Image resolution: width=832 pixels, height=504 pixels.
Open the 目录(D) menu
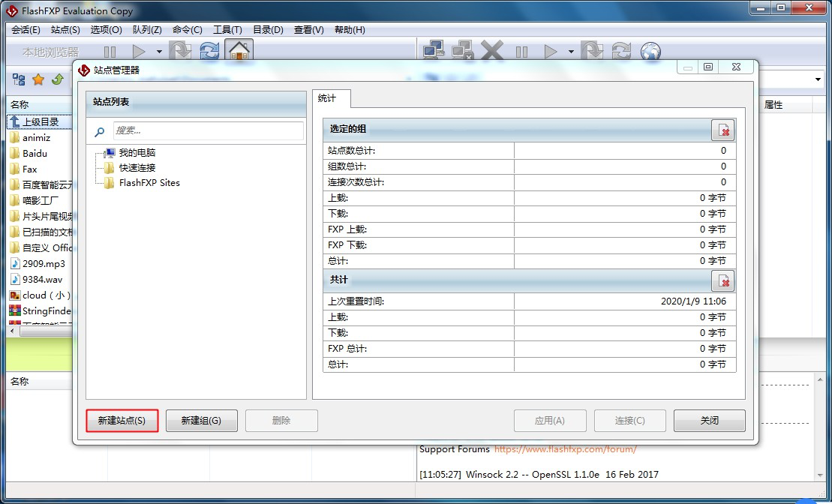[268, 30]
